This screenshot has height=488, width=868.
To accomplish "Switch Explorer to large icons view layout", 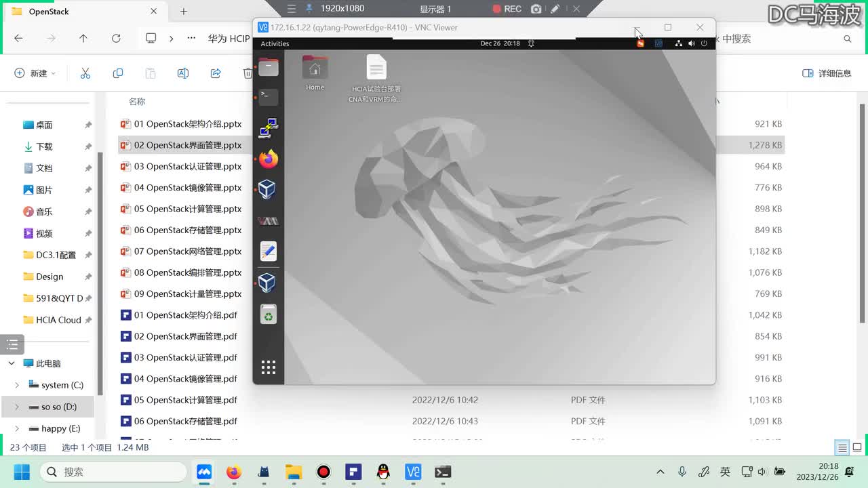I will click(x=857, y=447).
